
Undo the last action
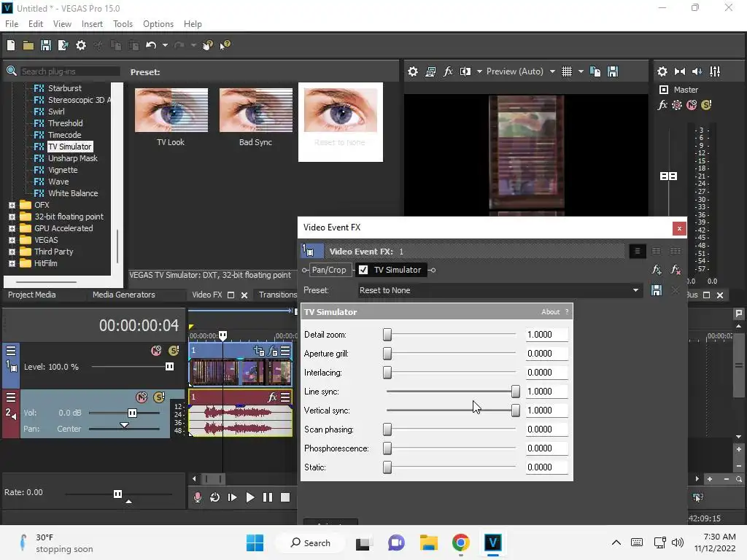151,45
